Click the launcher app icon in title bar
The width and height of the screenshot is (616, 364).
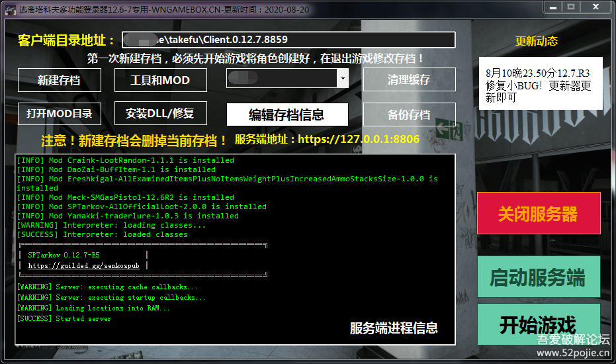click(10, 8)
